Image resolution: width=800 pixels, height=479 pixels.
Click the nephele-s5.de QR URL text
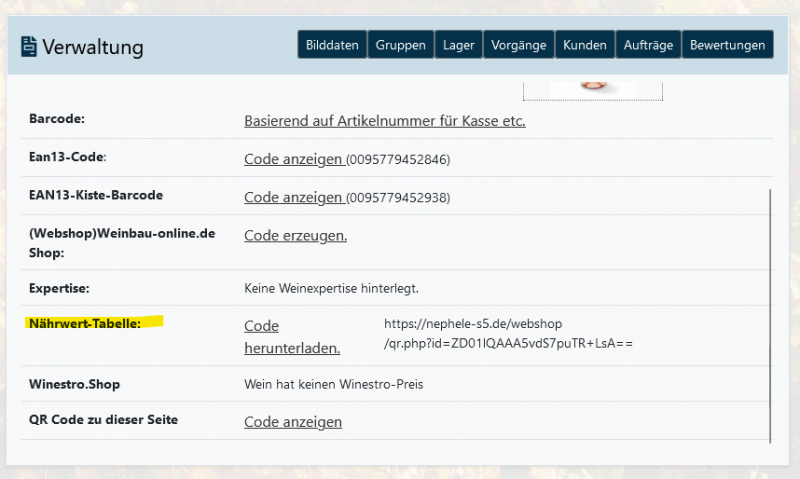point(508,334)
